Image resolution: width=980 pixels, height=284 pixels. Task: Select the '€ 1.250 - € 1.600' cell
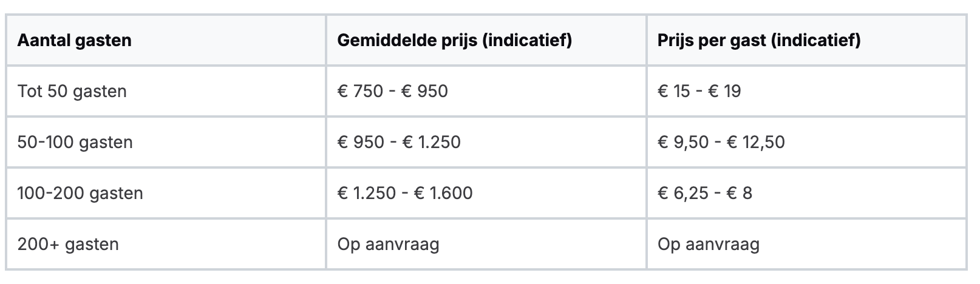coord(405,194)
